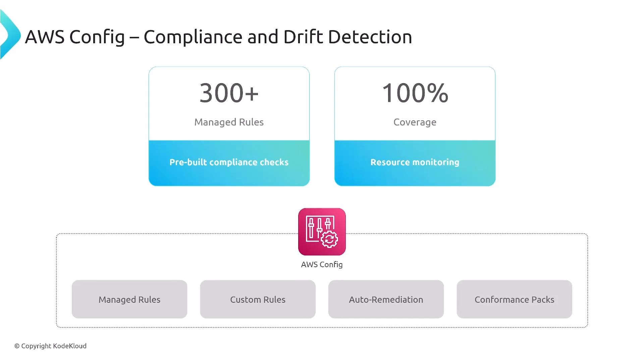Select the Conformance Packs box
The height and width of the screenshot is (362, 644).
point(514,299)
